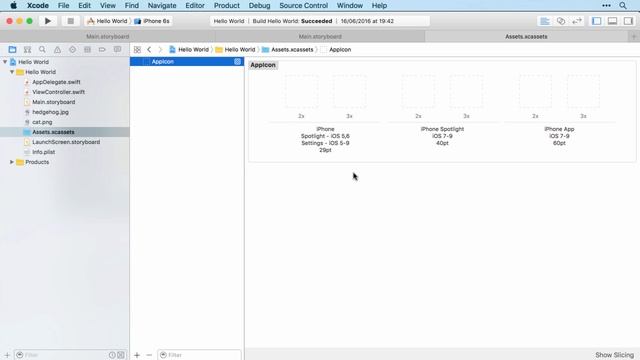
Task: Go forward in editor history
Action: (x=160, y=49)
